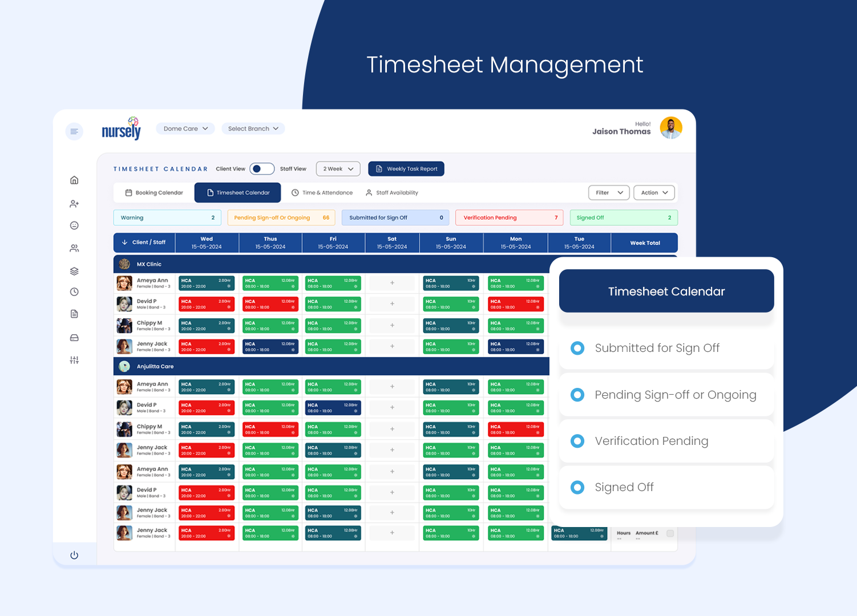
Task: Click the MX Clinic group logo
Action: click(124, 264)
